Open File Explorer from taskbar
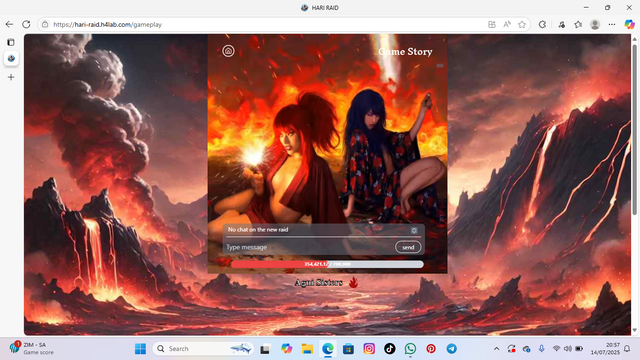This screenshot has width=640, height=360. [x=307, y=349]
